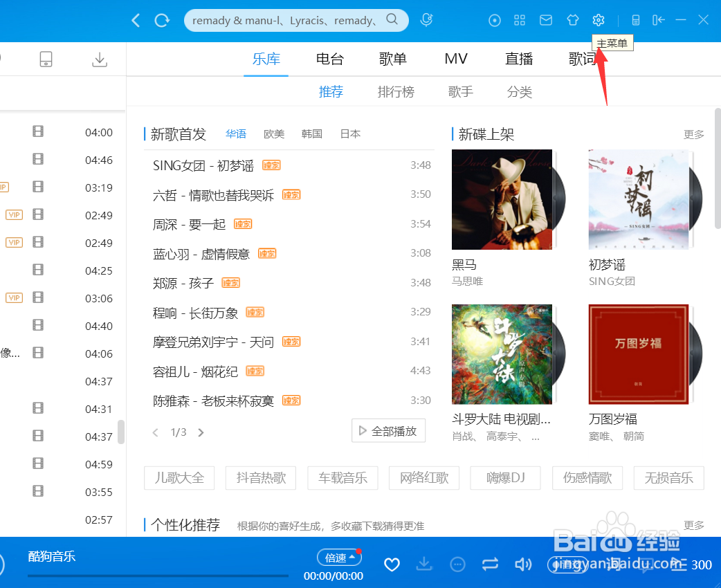This screenshot has height=588, width=721.
Task: Play song SING女团 - 初梦谣
Action: (203, 165)
